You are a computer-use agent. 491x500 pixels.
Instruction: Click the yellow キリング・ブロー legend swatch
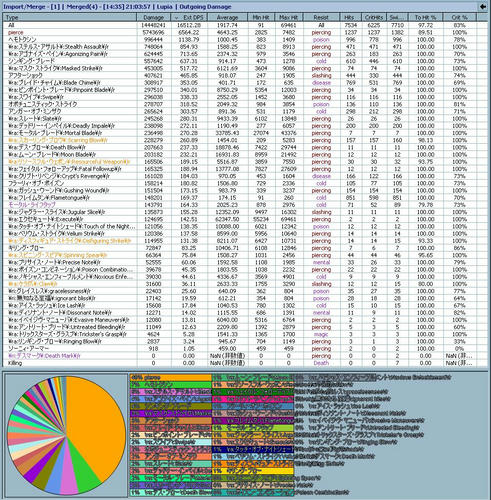253,471
